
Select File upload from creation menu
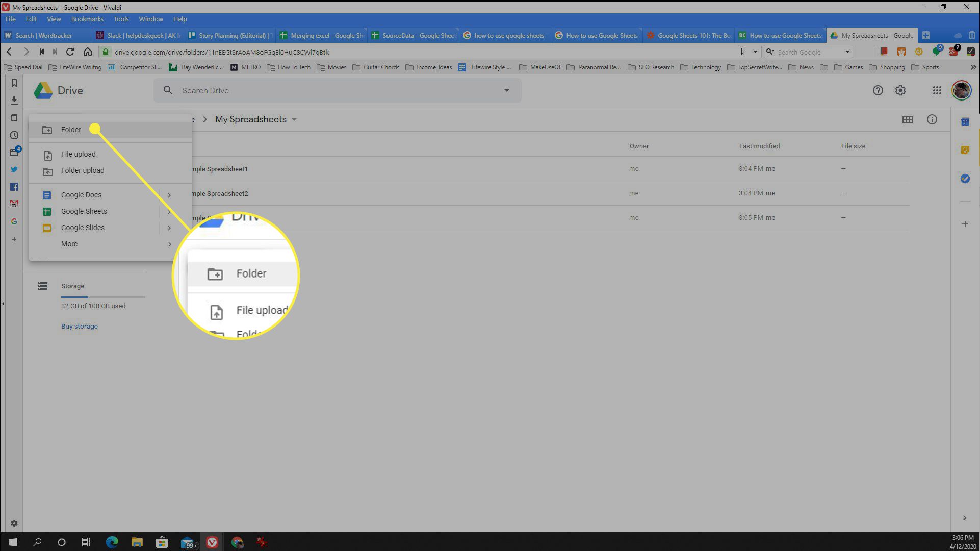[x=78, y=154]
